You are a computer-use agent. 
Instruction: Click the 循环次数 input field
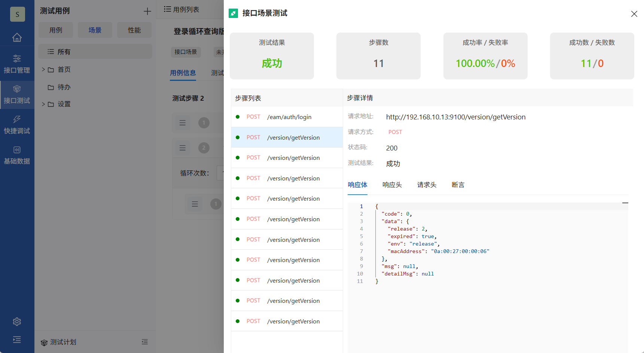tap(220, 173)
